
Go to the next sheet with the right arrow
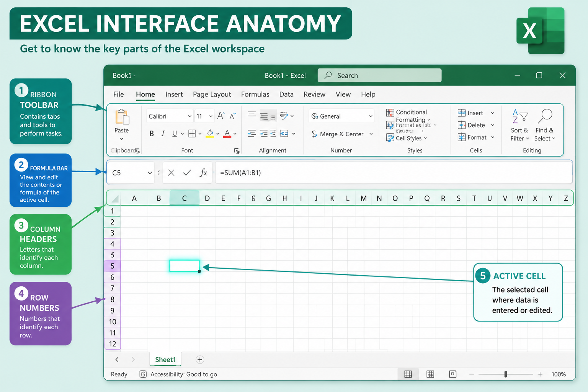pos(133,359)
